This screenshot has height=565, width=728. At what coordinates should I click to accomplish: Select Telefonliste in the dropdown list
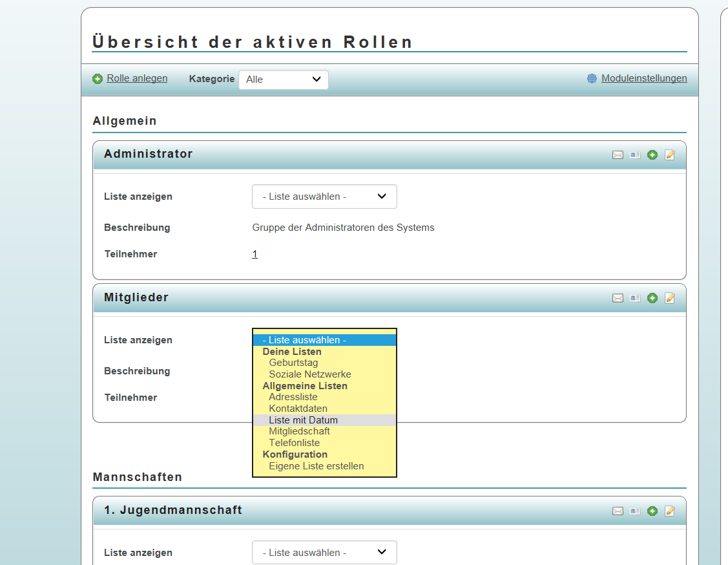pos(294,443)
